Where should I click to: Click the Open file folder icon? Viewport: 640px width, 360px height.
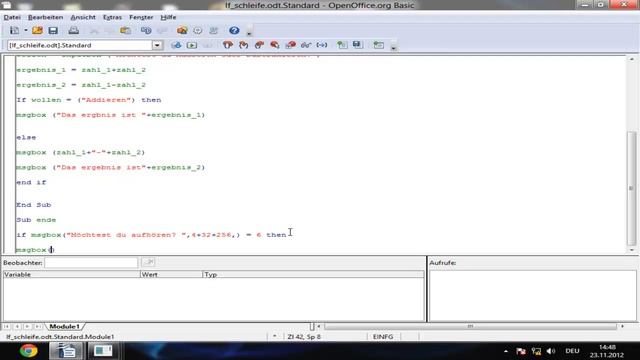click(37, 31)
